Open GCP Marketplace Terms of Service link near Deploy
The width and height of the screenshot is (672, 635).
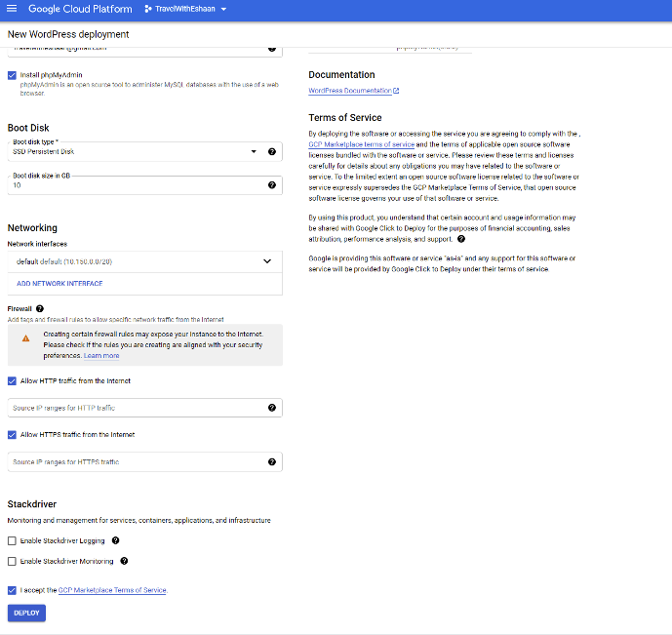(112, 590)
